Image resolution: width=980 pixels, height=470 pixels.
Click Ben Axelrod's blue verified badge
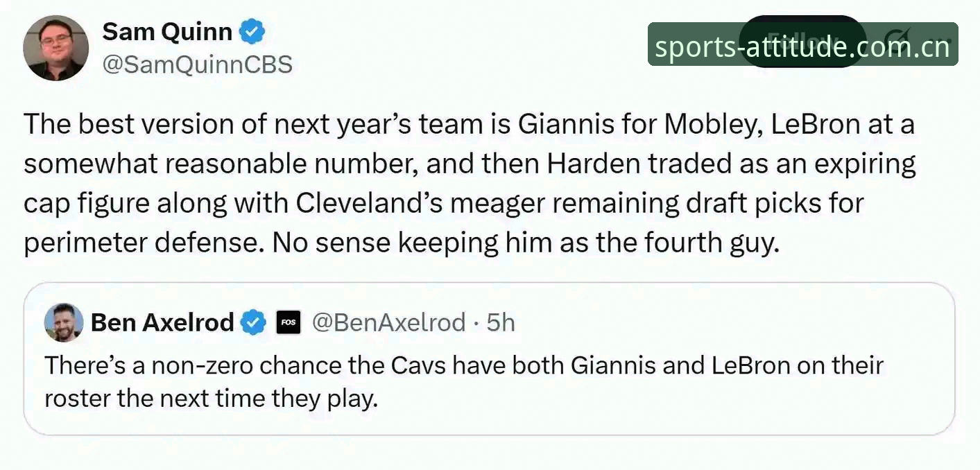[253, 322]
